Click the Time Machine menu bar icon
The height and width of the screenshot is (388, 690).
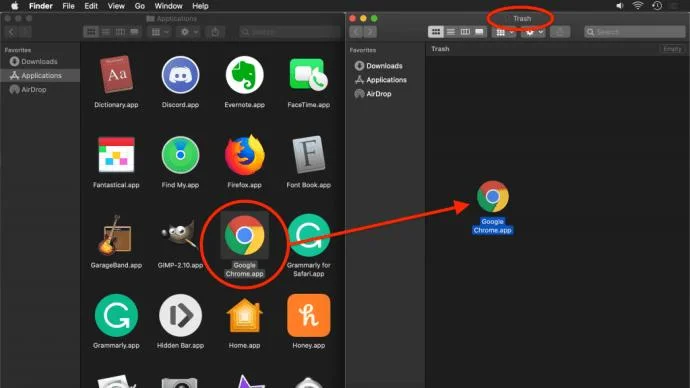click(657, 6)
